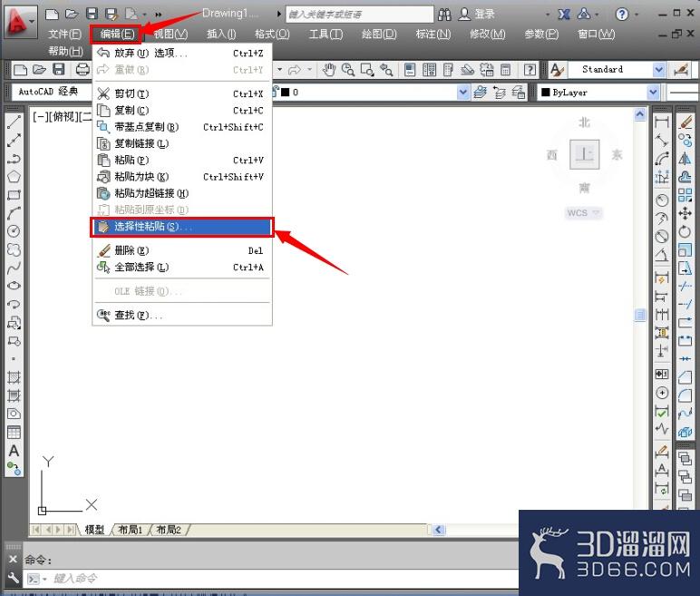
Task: Click the search keyword input field
Action: pyautogui.click(x=359, y=15)
